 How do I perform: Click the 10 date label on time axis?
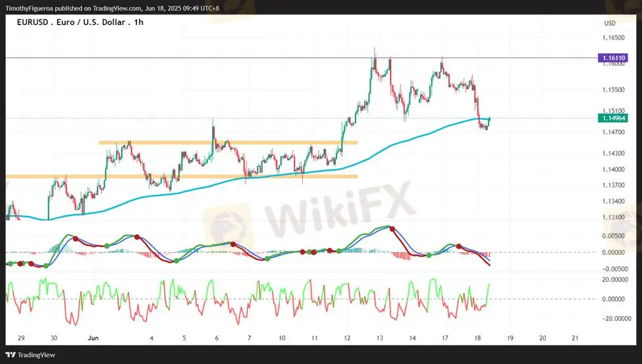[x=282, y=338]
